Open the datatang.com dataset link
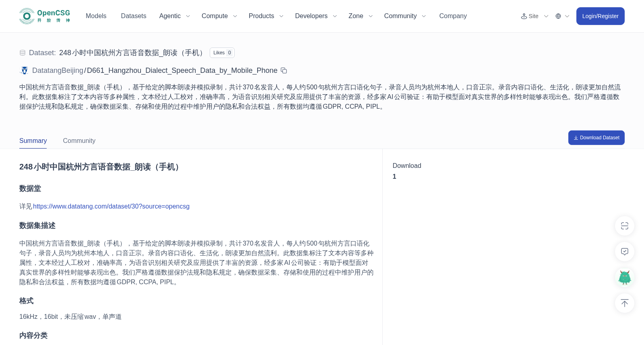644x345 pixels. point(111,207)
